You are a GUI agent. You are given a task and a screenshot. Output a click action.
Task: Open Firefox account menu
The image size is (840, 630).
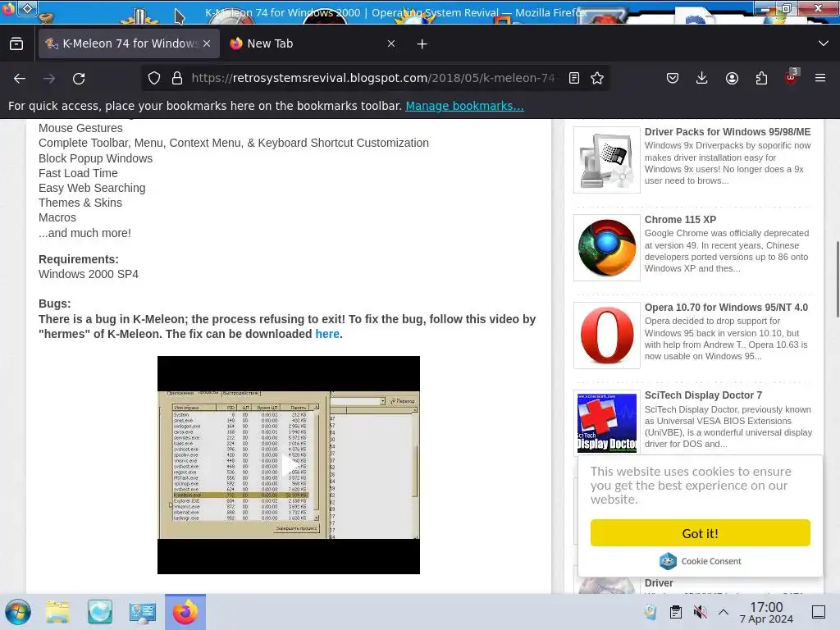click(x=732, y=78)
